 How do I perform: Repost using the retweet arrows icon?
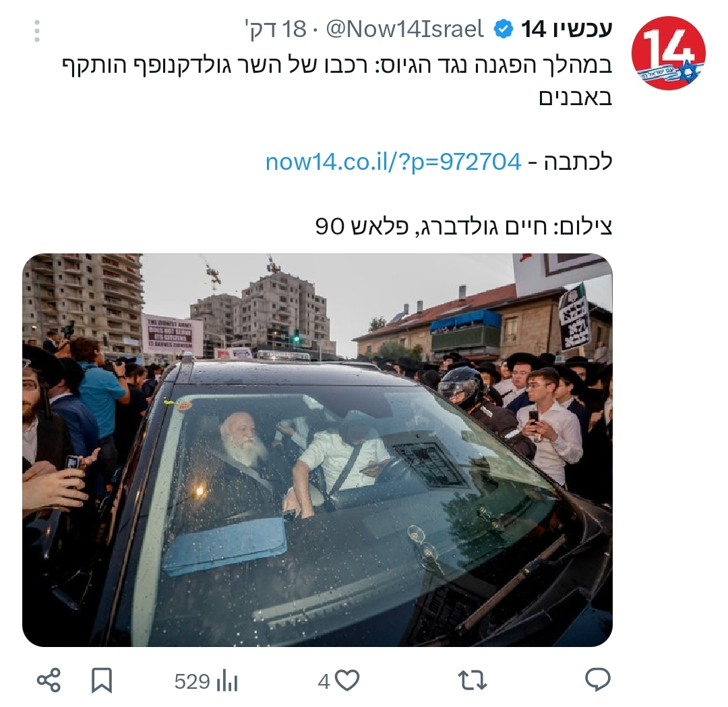(472, 681)
